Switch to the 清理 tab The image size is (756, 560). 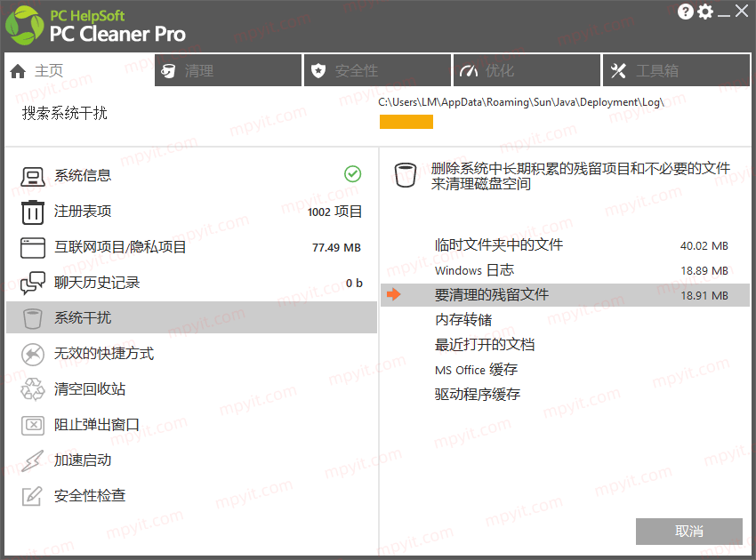click(228, 70)
